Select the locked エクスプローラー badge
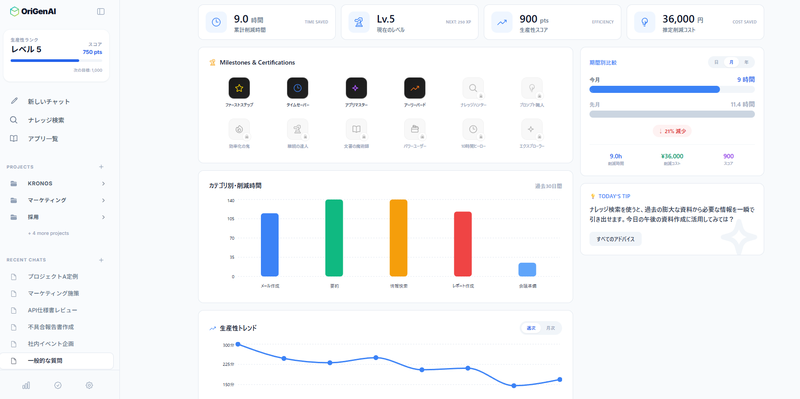Viewport: 800px width, 399px height. 532,129
